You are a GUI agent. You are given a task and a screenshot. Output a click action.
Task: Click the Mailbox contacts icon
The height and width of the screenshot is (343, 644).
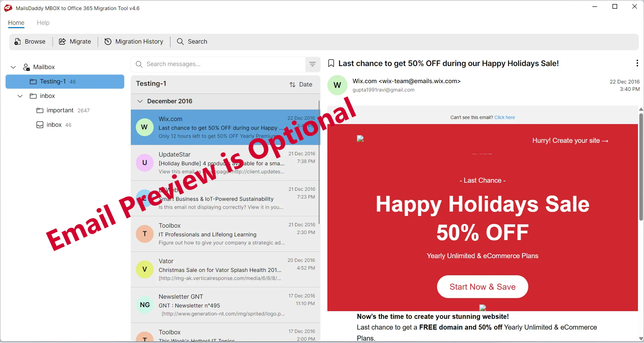pos(26,67)
